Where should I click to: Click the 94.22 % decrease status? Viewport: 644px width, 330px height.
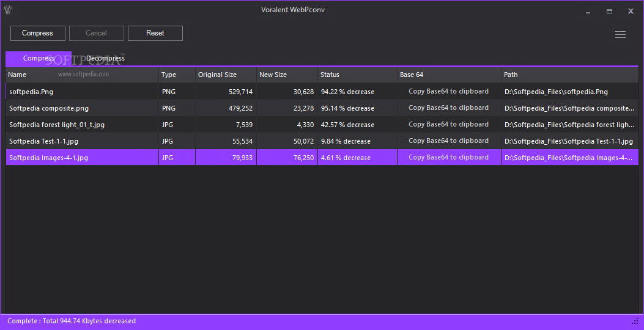coord(347,92)
